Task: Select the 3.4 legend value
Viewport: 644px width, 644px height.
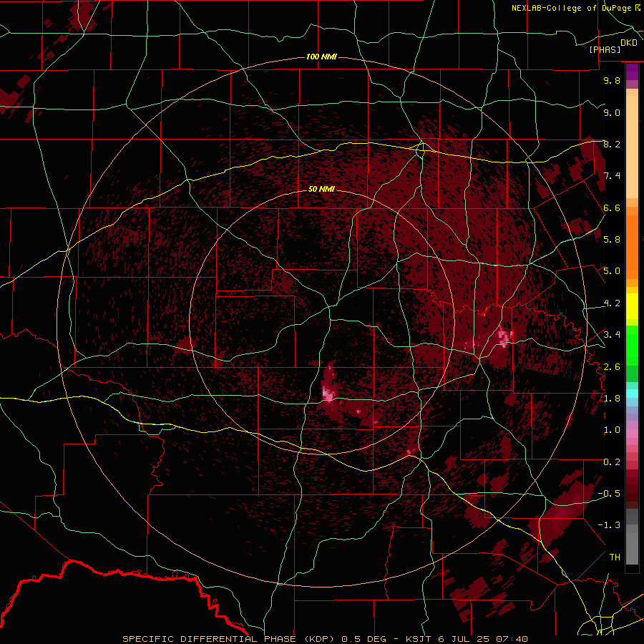Action: pos(612,335)
